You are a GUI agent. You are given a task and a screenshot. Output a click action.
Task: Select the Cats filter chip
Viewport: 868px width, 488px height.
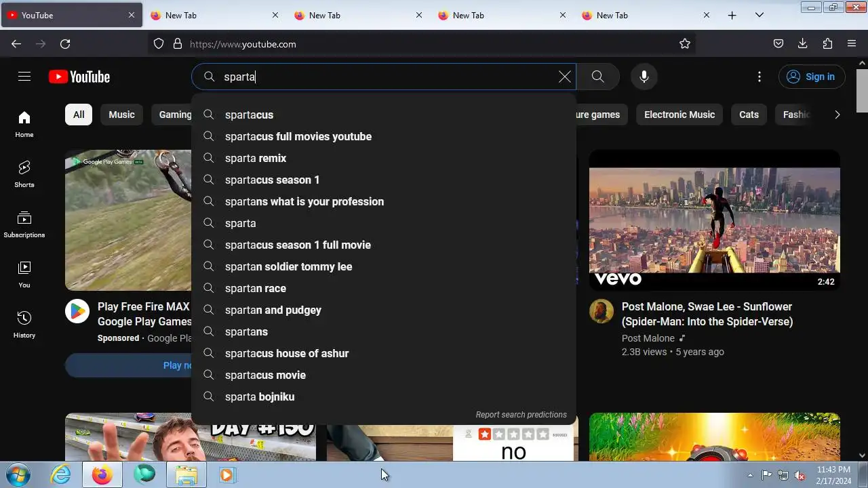click(x=749, y=115)
